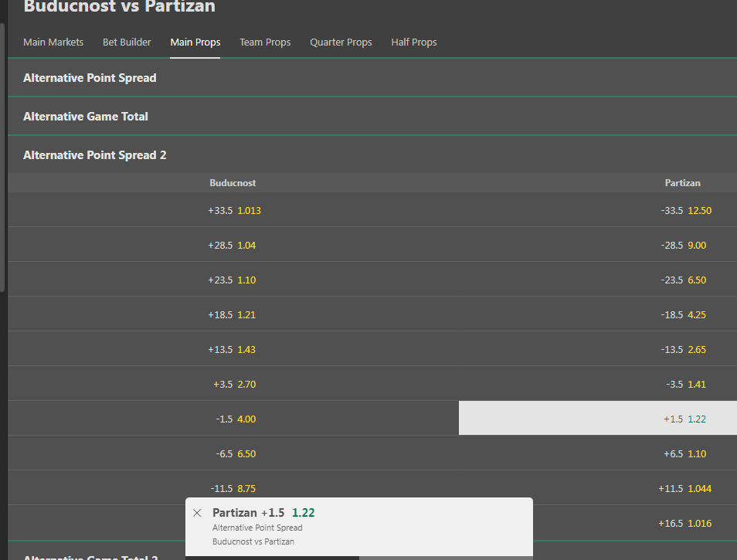Open the Half Props tab
This screenshot has width=737, height=560.
point(414,42)
